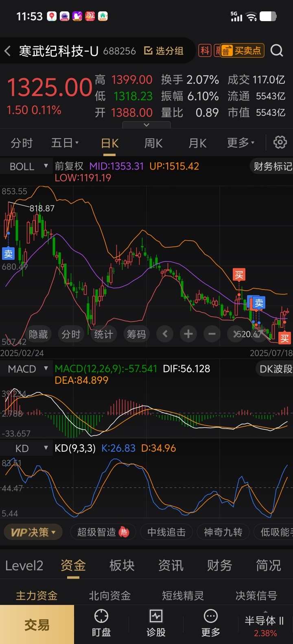Expand the 半导体Ⅱ sector panel

265,624
